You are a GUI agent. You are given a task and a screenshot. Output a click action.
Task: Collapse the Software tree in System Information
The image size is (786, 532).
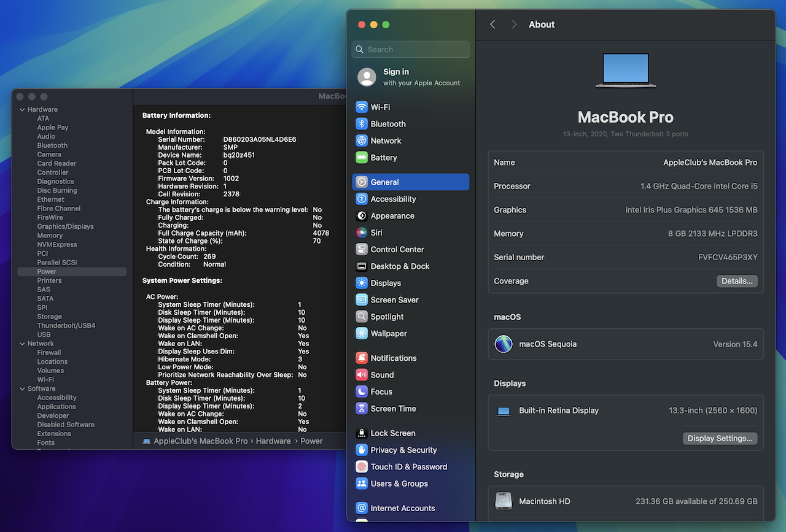[x=23, y=389]
